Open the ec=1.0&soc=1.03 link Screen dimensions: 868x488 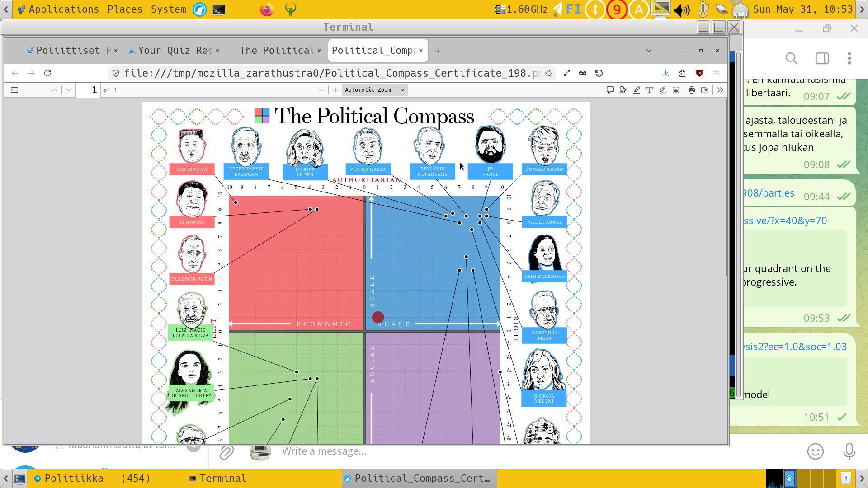point(795,347)
